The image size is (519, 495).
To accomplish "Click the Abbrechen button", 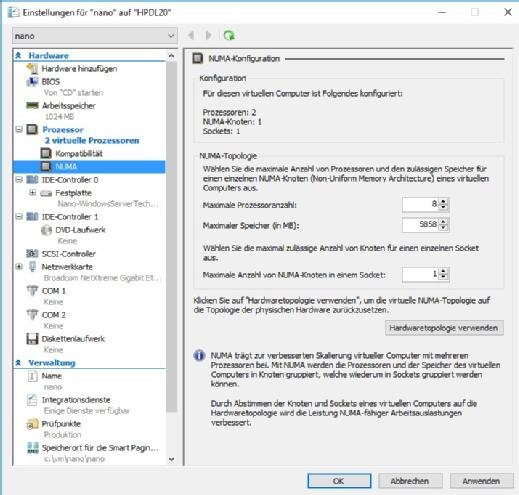I will 410,481.
